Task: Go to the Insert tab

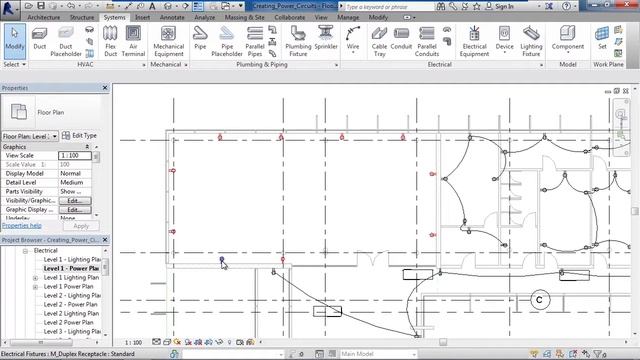Action: 142,18
